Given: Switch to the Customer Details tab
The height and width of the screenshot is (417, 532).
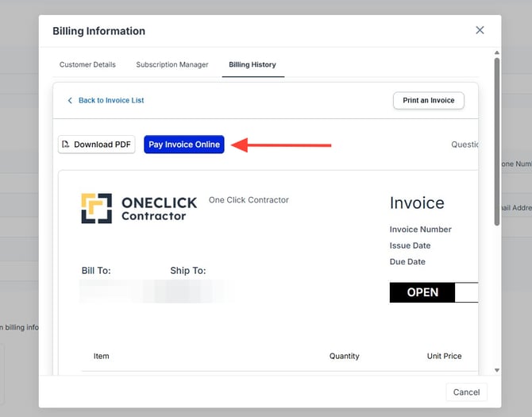Looking at the screenshot, I should [x=87, y=64].
